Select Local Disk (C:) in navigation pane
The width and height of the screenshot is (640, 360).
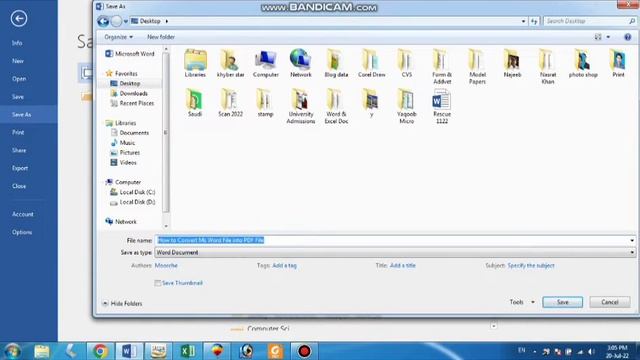(137, 192)
